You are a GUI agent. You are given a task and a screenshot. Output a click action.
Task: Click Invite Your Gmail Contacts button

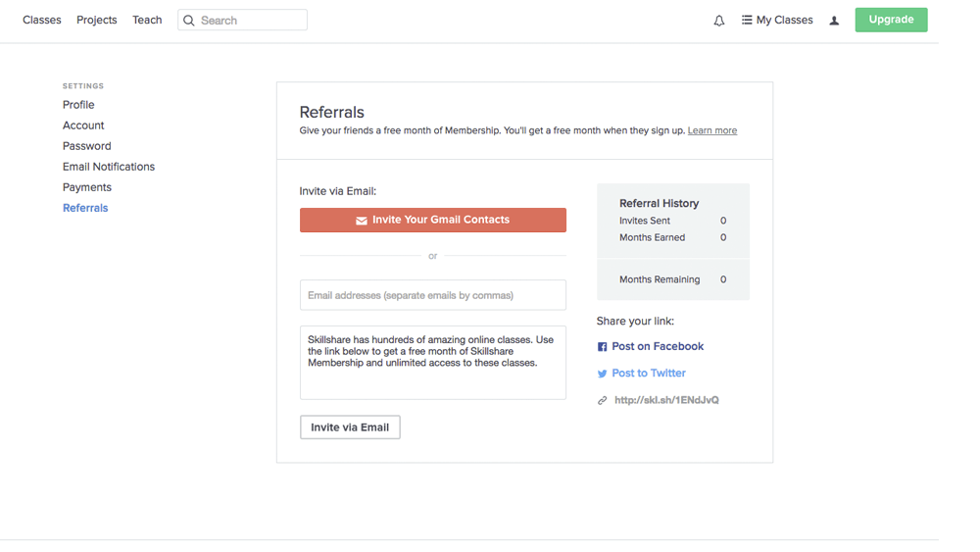[433, 221]
